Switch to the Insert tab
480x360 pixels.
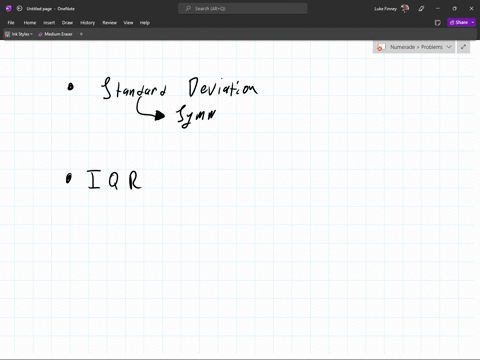tap(49, 23)
